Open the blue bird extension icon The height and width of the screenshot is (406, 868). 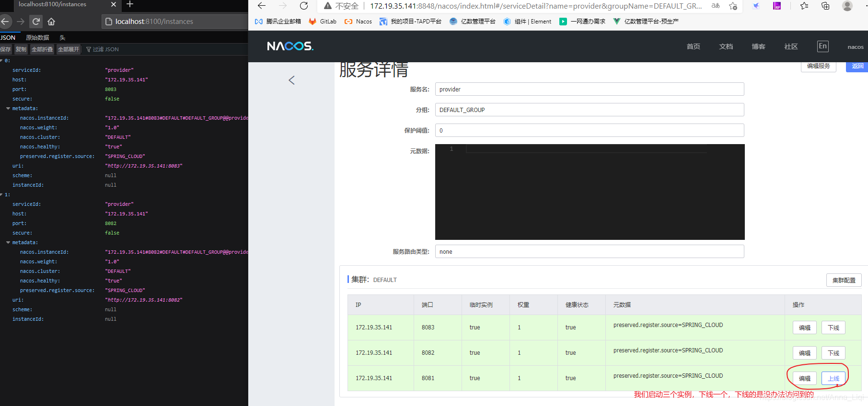(x=756, y=6)
